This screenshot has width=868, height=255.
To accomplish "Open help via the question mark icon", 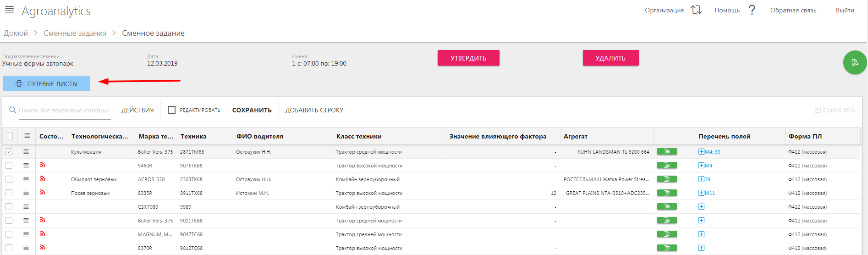I will [752, 10].
